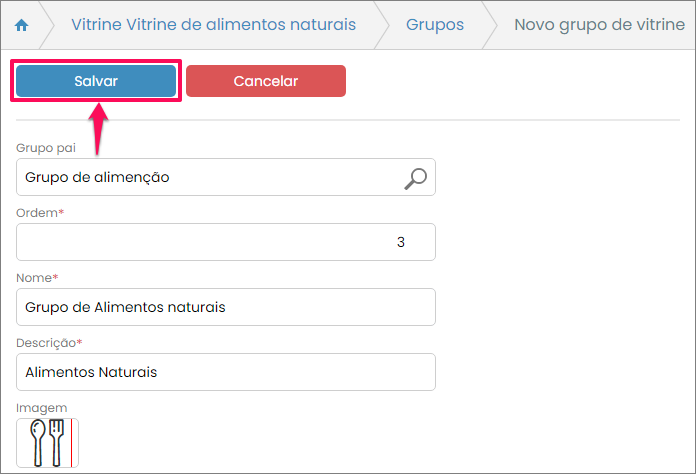Save the new group with Salvar
This screenshot has height=474, width=696.
(x=96, y=81)
